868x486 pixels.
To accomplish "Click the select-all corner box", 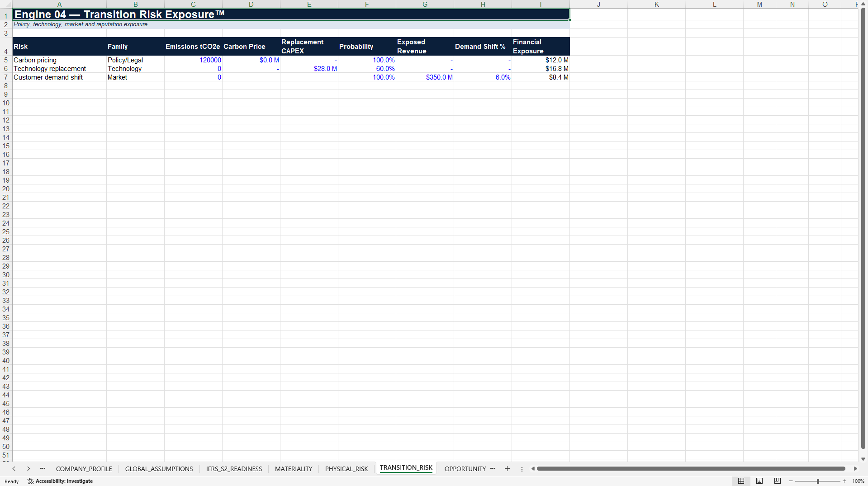I will pyautogui.click(x=6, y=4).
